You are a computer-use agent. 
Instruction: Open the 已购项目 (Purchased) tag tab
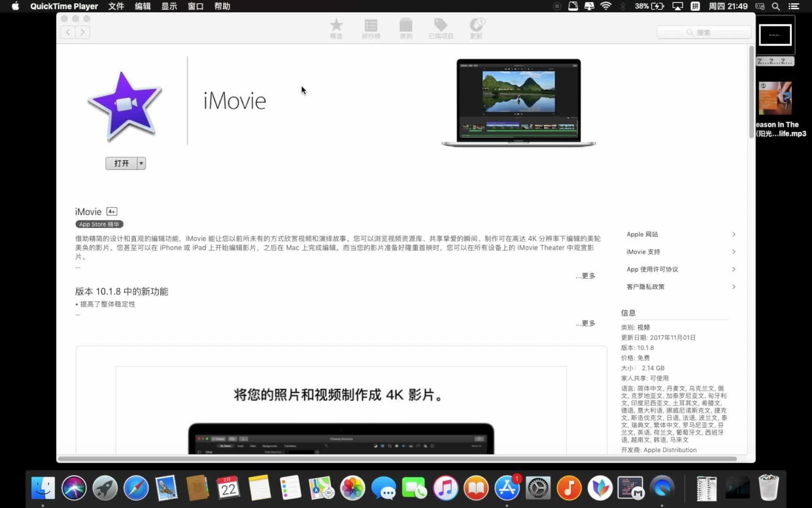(441, 28)
